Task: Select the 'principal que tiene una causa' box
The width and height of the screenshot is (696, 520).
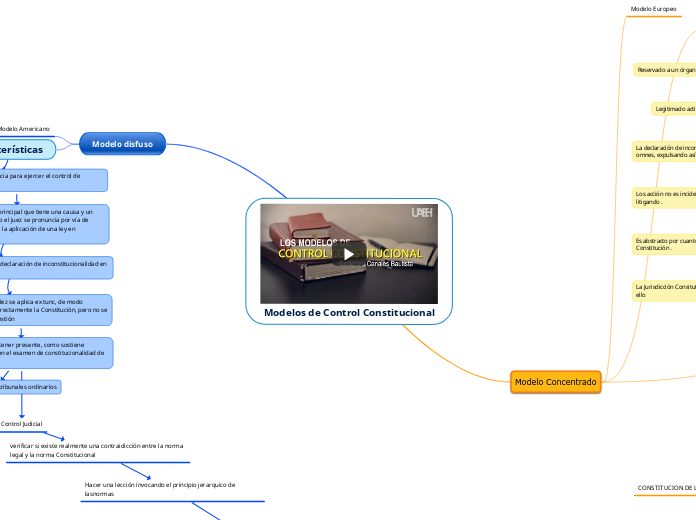Action: [54, 224]
